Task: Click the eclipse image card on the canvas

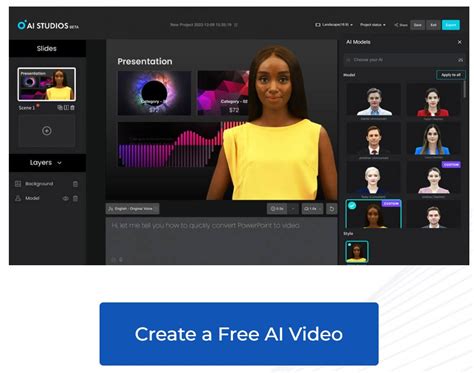Action: point(154,93)
